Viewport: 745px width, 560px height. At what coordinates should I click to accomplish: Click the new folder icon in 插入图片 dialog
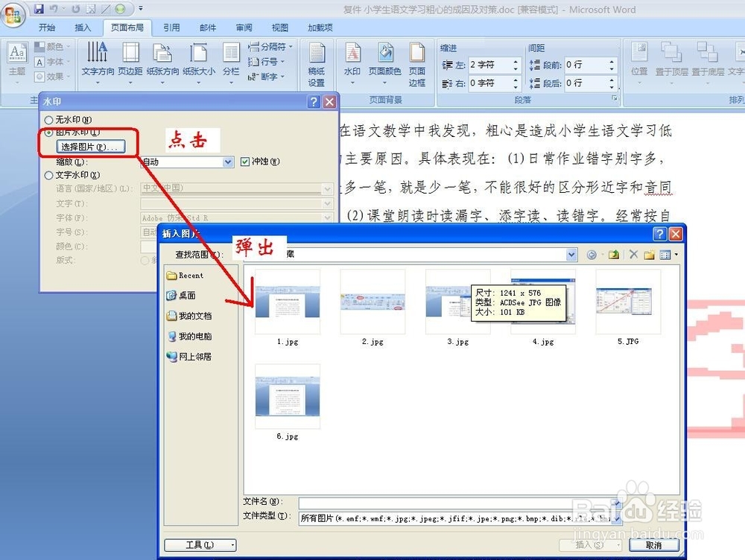click(649, 255)
